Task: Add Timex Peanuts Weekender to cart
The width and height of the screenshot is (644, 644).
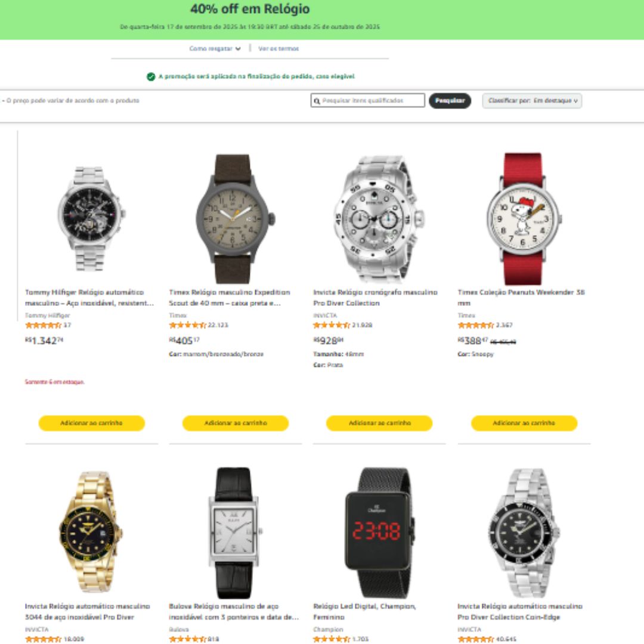Action: point(524,423)
